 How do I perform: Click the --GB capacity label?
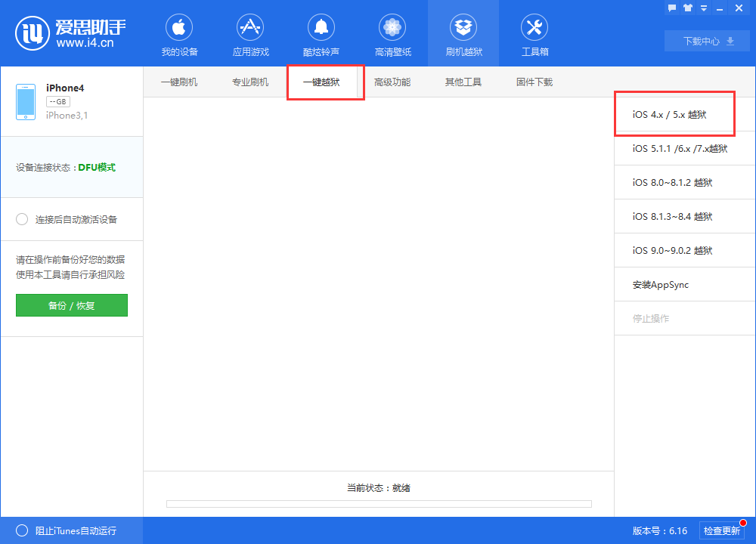(58, 102)
